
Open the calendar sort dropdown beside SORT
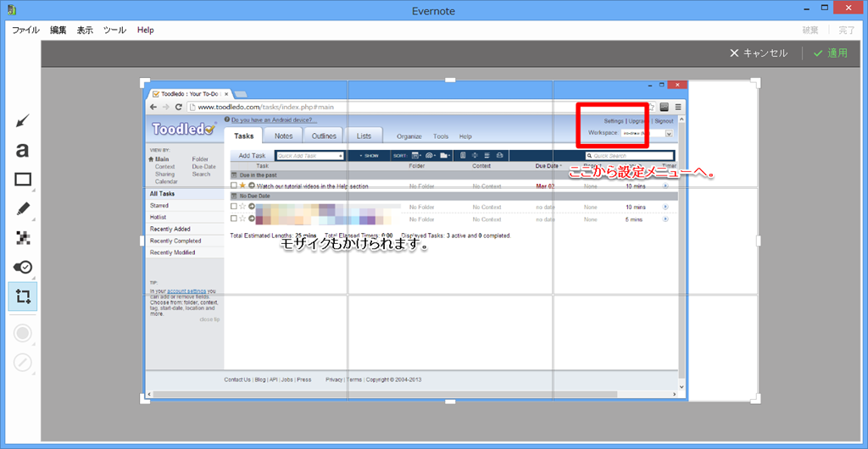pos(417,156)
